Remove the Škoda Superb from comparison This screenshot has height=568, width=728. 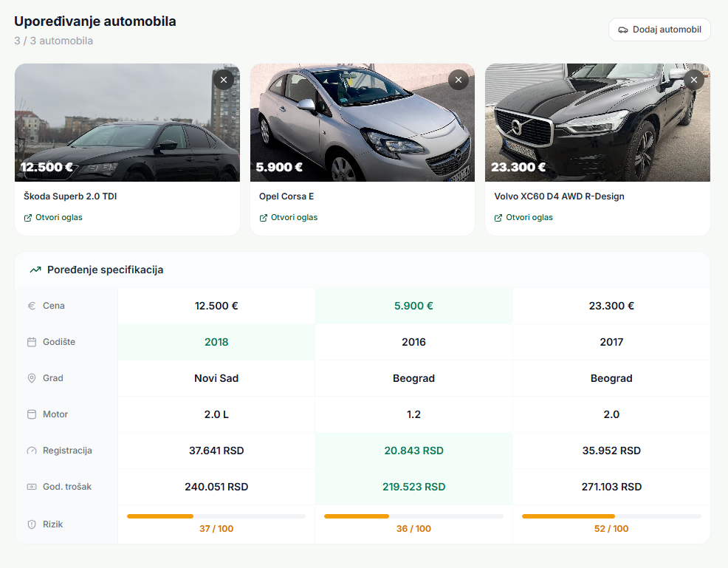224,80
